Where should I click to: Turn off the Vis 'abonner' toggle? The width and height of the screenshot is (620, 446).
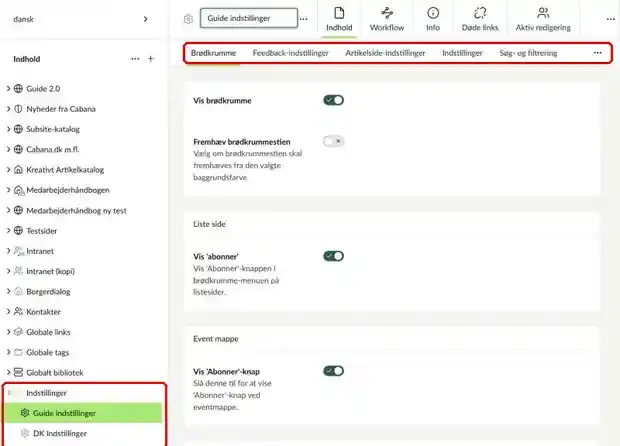[x=333, y=256]
